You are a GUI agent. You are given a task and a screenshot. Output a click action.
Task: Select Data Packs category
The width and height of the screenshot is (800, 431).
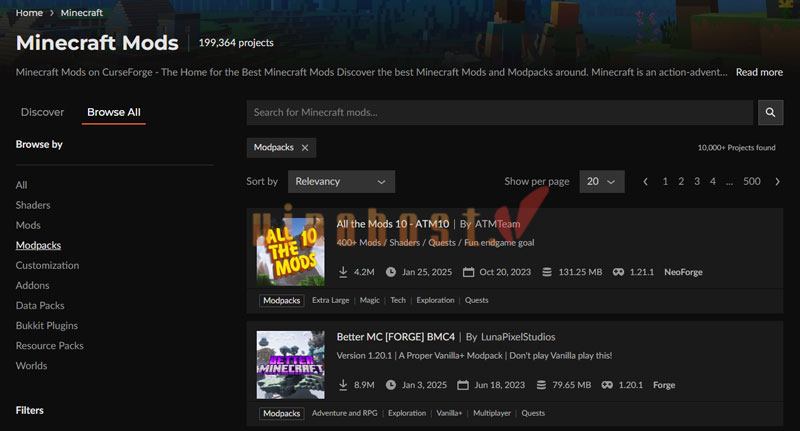click(x=40, y=306)
